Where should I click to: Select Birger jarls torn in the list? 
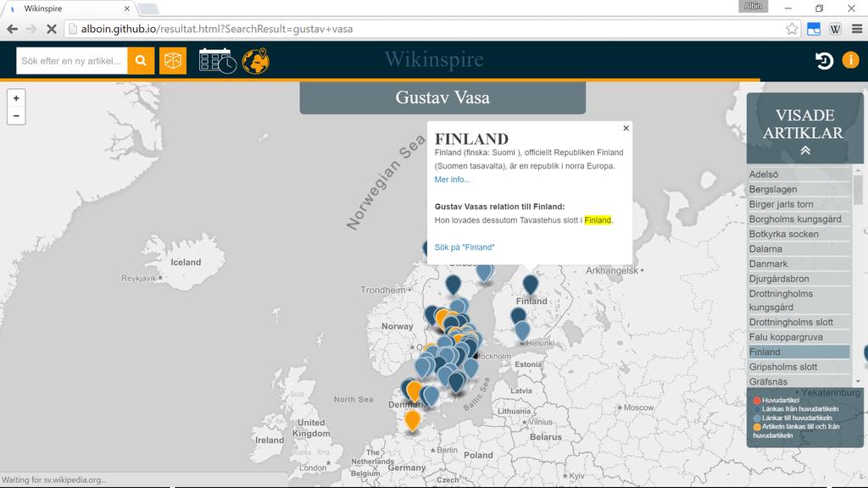click(x=798, y=204)
